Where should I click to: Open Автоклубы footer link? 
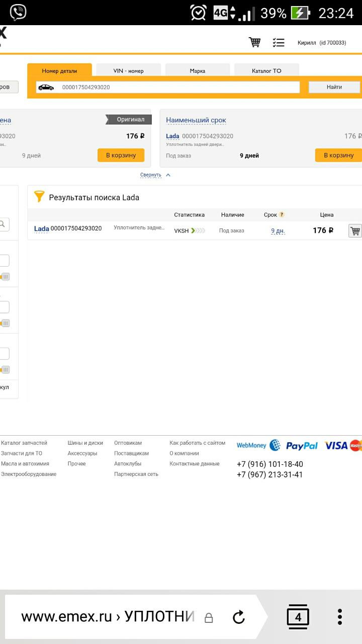(x=128, y=463)
